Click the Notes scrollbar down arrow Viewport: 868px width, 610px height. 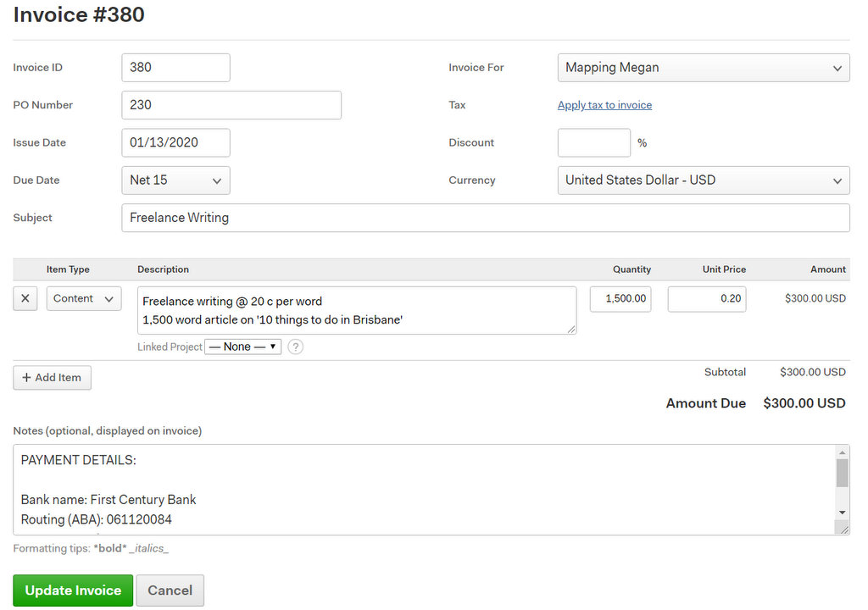click(x=842, y=513)
